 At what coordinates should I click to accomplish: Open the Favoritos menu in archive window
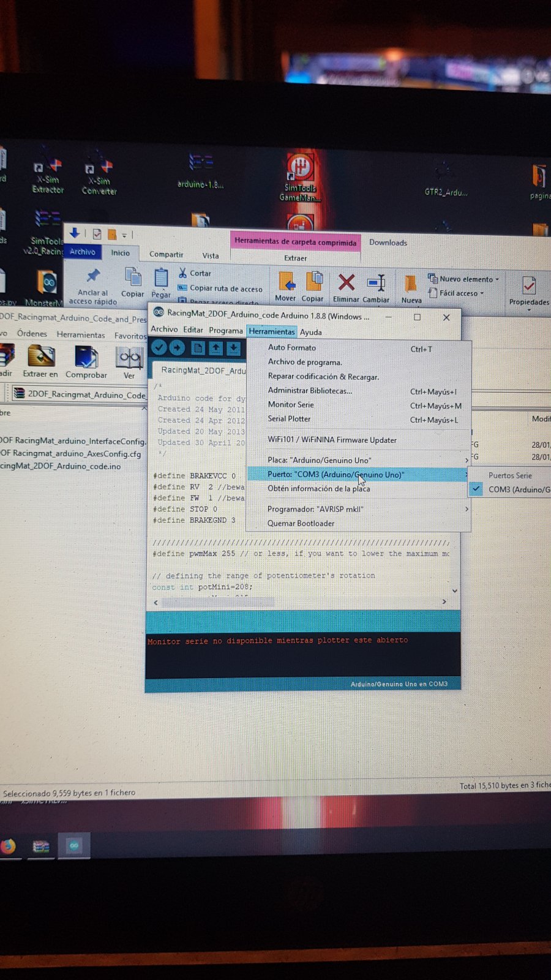130,336
